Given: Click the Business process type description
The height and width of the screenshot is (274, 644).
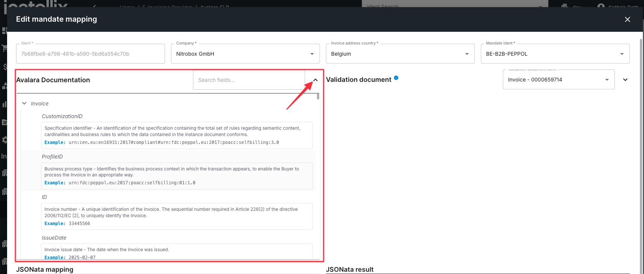Looking at the screenshot, I should coord(172,172).
